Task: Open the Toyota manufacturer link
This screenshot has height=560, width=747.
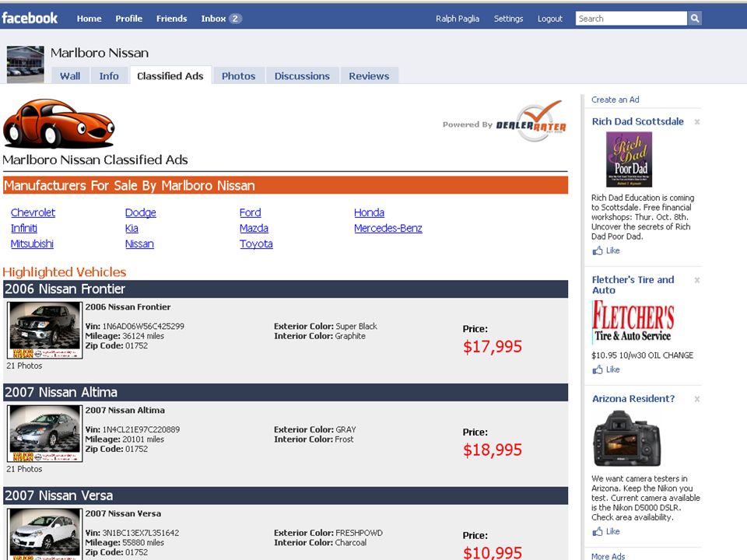Action: click(x=256, y=243)
